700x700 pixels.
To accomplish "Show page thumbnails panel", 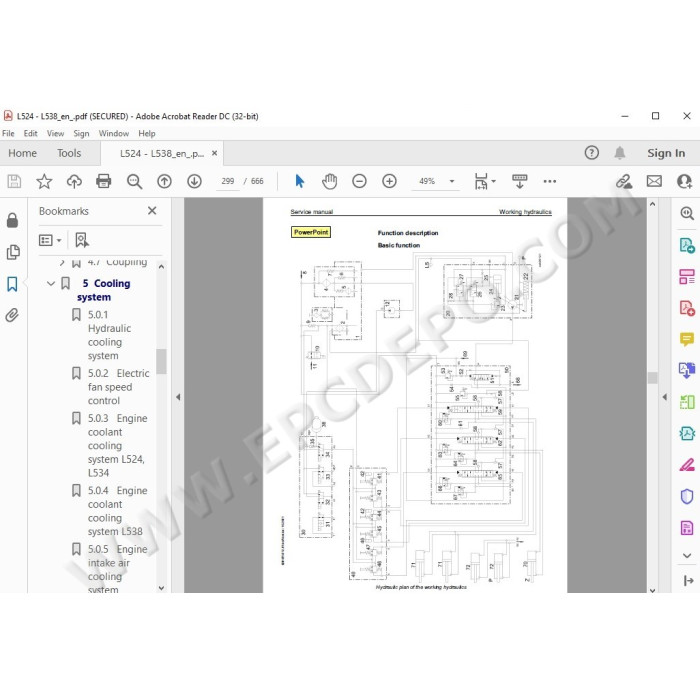I will (13, 252).
